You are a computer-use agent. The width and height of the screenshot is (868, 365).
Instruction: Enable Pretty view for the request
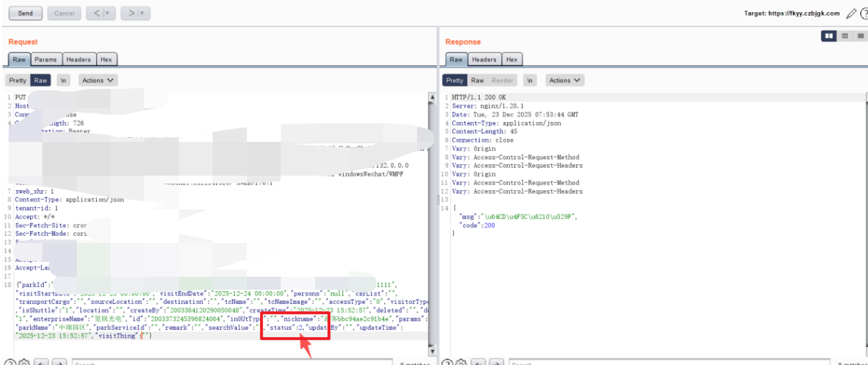pos(18,80)
